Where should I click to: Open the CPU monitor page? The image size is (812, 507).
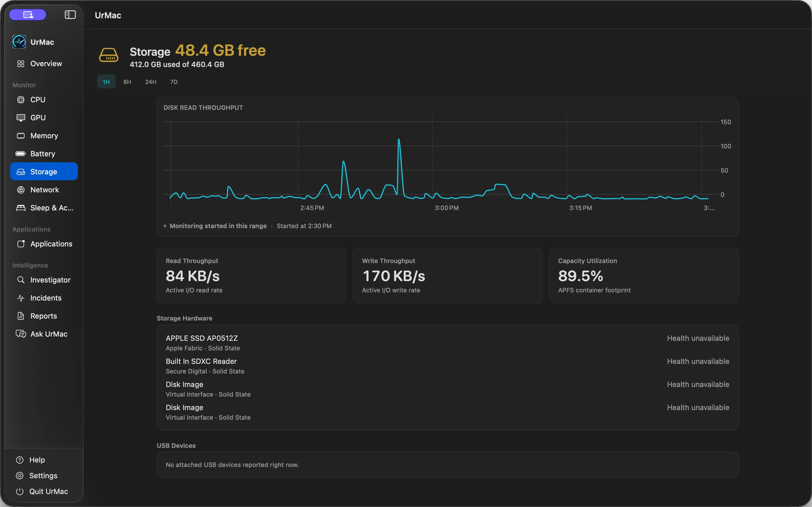click(44, 100)
